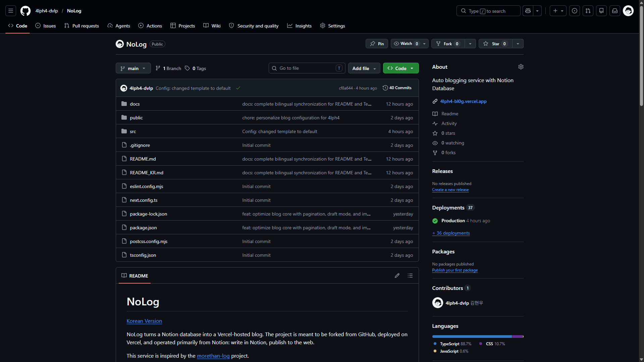The width and height of the screenshot is (644, 362).
Task: Open About section settings gear
Action: coord(521,67)
